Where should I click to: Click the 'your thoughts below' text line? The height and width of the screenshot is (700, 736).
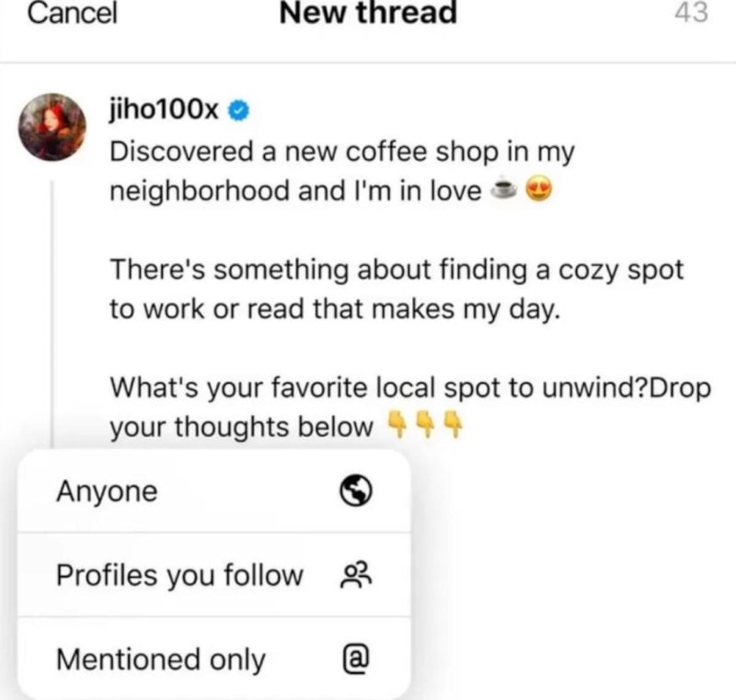point(241,427)
